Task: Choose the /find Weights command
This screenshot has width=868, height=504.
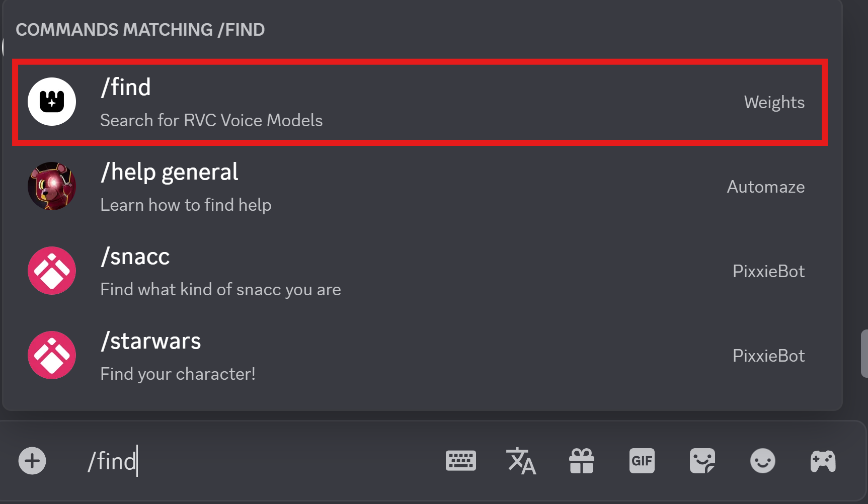Action: pyautogui.click(x=420, y=102)
